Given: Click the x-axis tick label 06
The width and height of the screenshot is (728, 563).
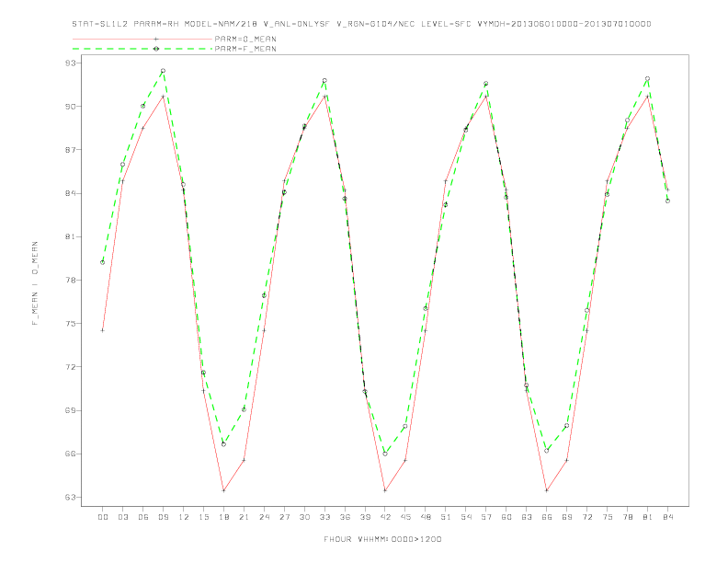Looking at the screenshot, I should coord(143,517).
